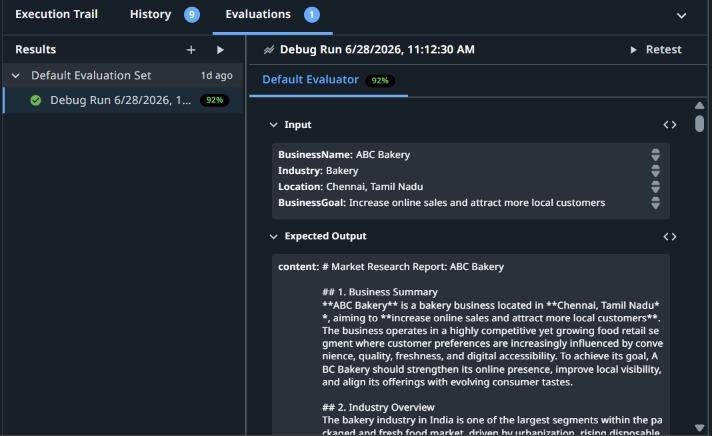
Task: Collapse the Input section
Action: (x=273, y=125)
